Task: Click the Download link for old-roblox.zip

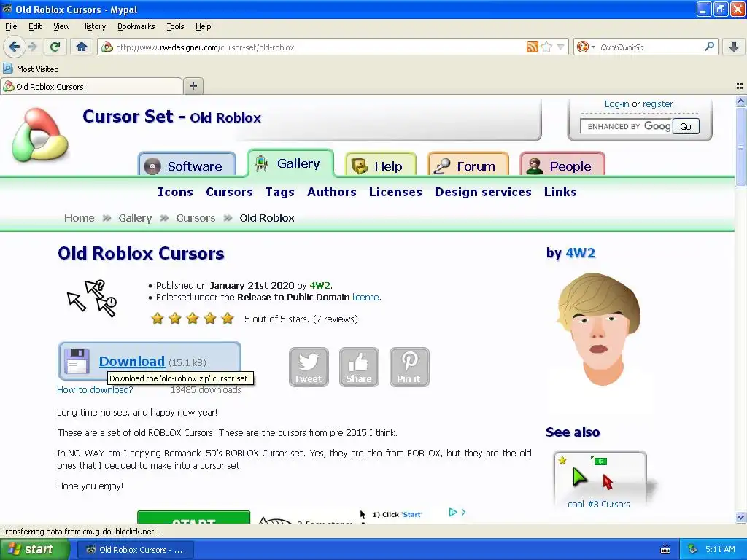Action: coord(132,362)
